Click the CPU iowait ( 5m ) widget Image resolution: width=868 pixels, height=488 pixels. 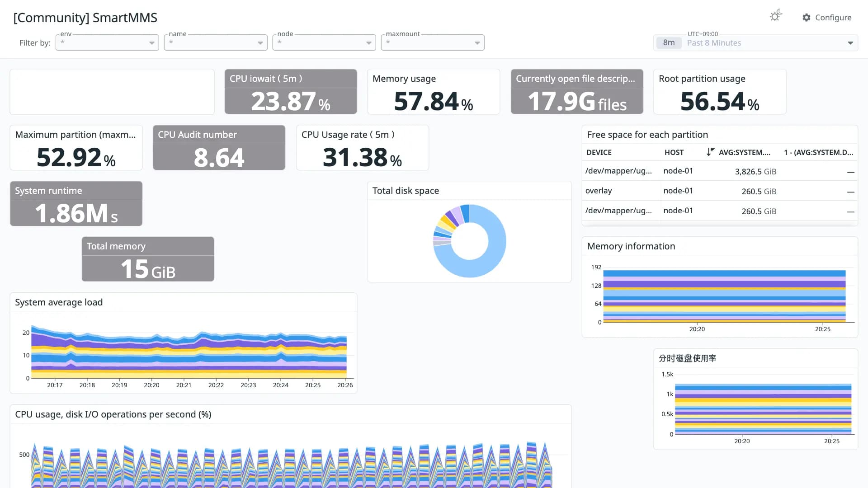tap(291, 92)
